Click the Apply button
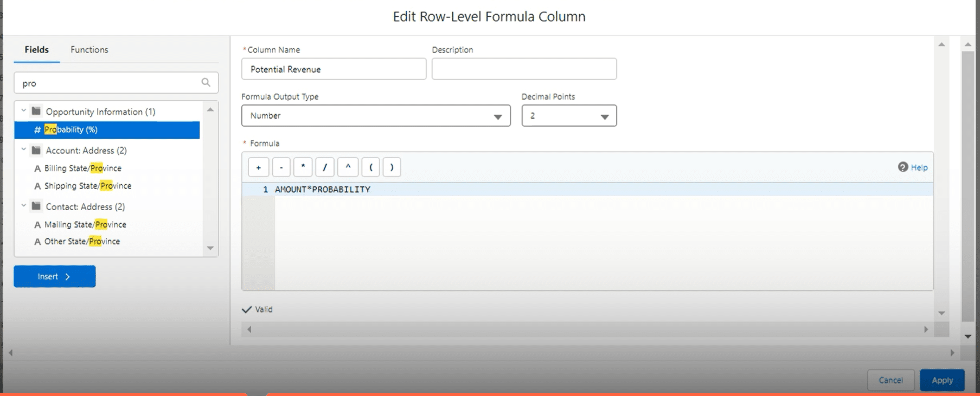Screen dimensions: 980x396 click(941, 380)
